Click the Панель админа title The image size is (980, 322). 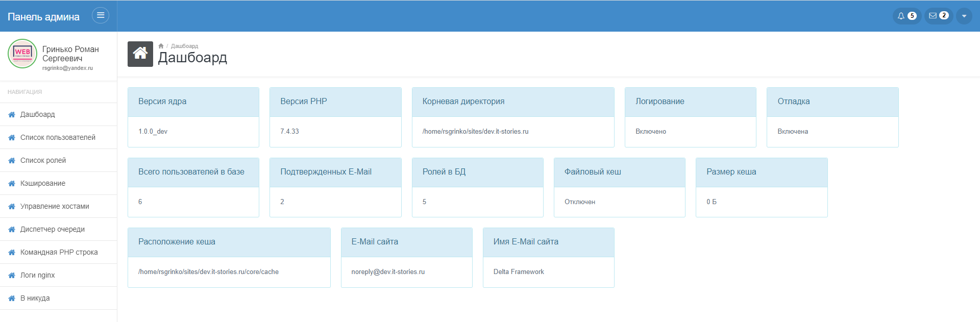click(x=43, y=17)
